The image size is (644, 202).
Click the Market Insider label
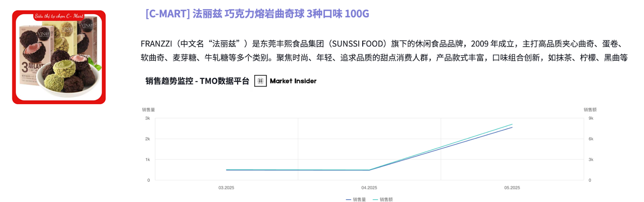(293, 81)
